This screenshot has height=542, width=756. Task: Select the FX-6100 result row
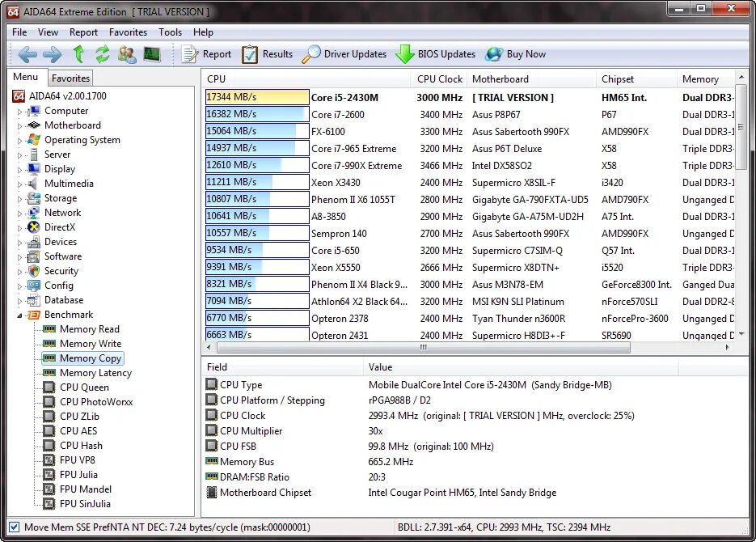point(470,131)
